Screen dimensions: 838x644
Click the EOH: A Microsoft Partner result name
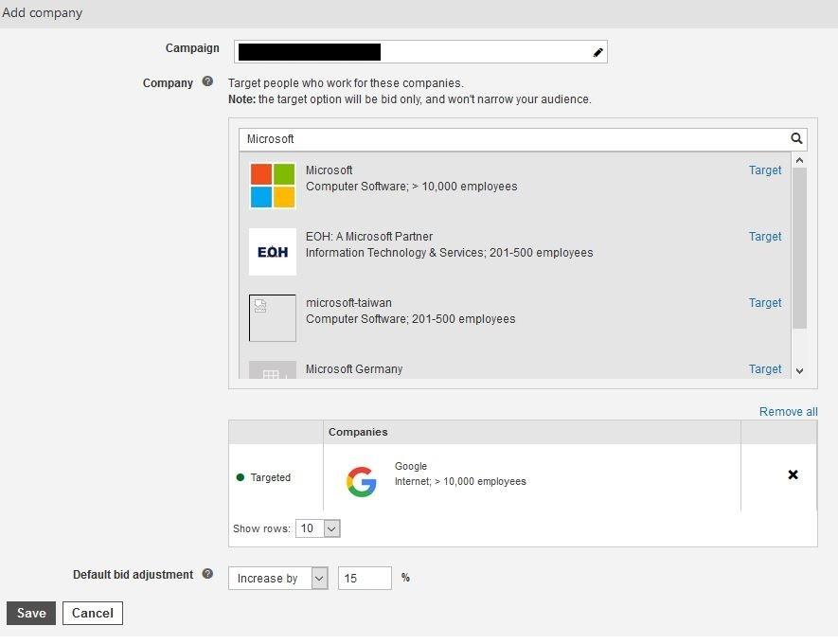[369, 236]
